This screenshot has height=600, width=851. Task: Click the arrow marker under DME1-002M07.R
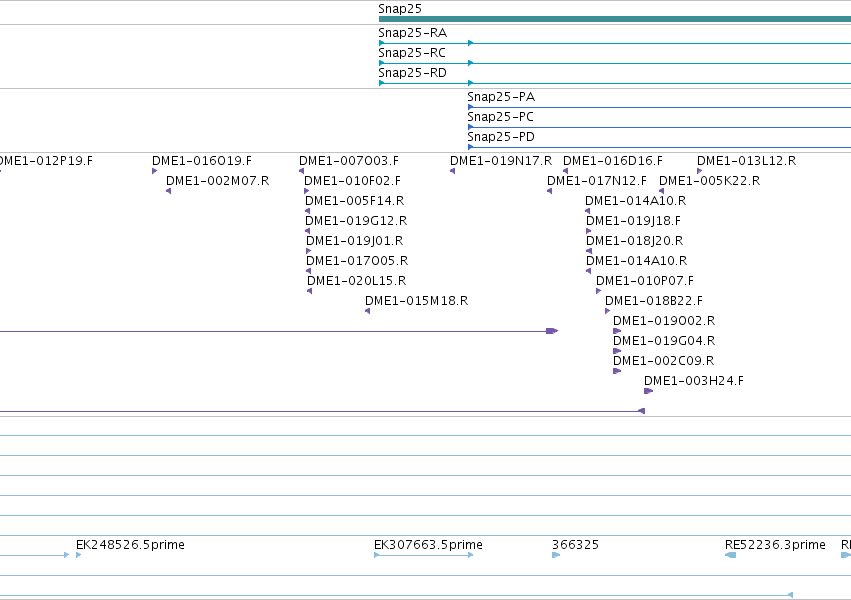(169, 191)
